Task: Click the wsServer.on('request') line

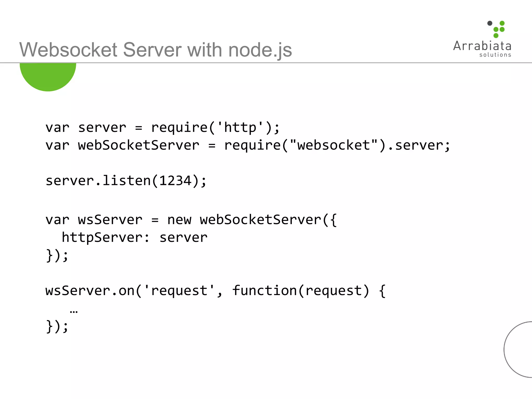Action: point(215,291)
